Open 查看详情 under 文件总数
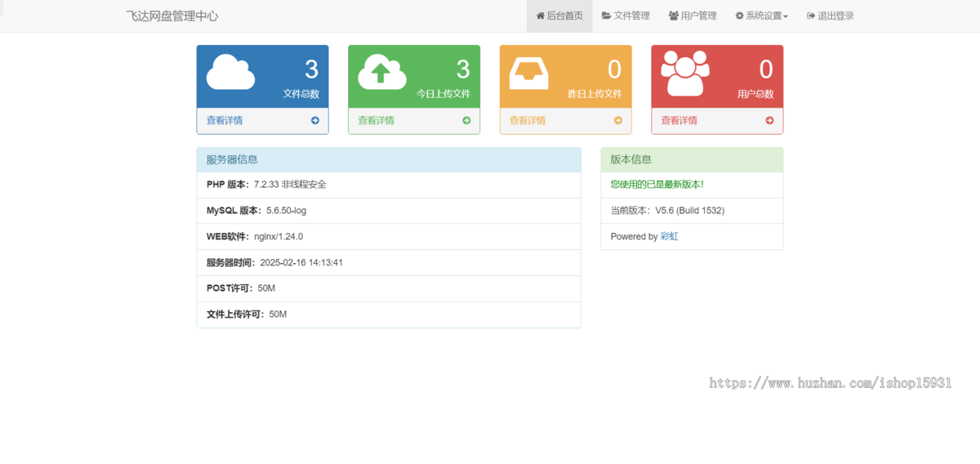Image resolution: width=980 pixels, height=464 pixels. 225,120
